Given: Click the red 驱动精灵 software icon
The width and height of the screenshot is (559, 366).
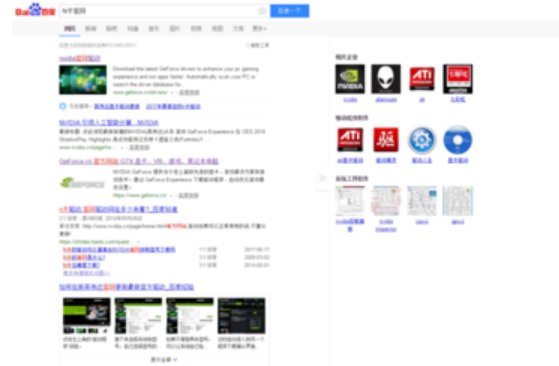Looking at the screenshot, I should pyautogui.click(x=386, y=140).
